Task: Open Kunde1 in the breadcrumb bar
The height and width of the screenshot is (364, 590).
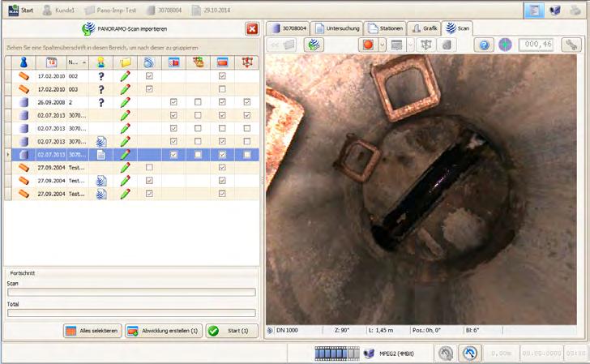Action: 58,11
